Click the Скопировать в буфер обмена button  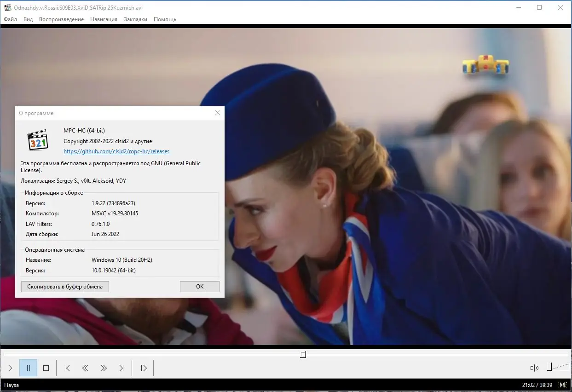[x=64, y=286]
